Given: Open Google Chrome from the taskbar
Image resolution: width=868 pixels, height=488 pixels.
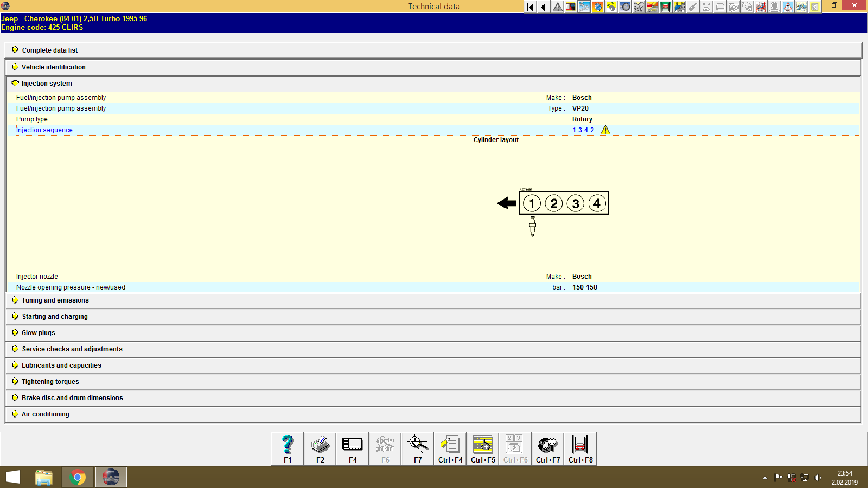Looking at the screenshot, I should [77, 477].
